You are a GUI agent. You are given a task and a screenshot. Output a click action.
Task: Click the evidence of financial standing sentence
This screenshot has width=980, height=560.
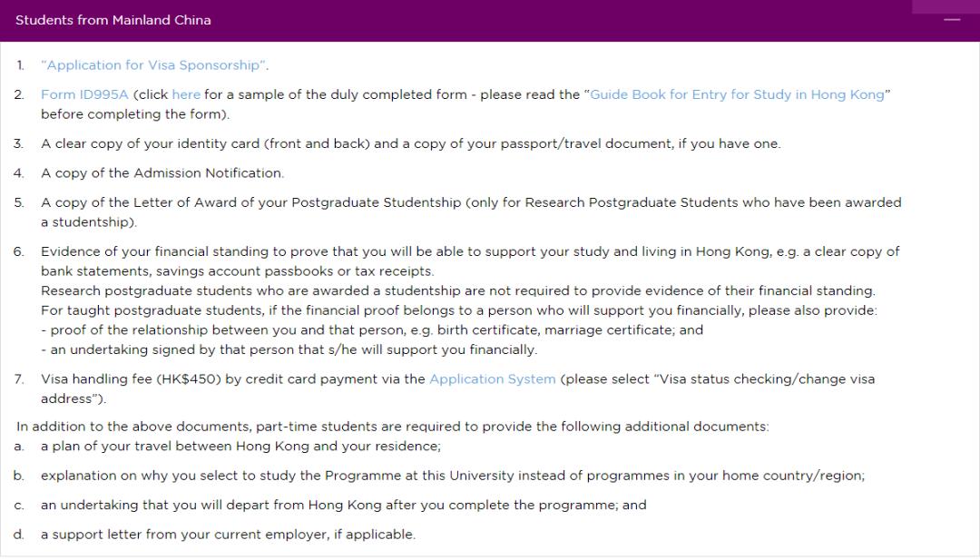470,251
